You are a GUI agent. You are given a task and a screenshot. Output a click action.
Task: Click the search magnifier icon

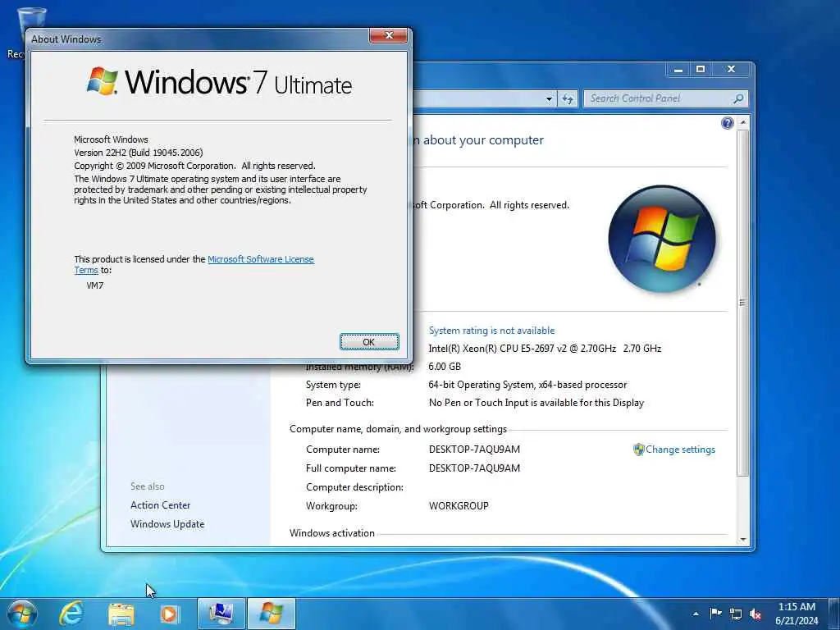(739, 98)
